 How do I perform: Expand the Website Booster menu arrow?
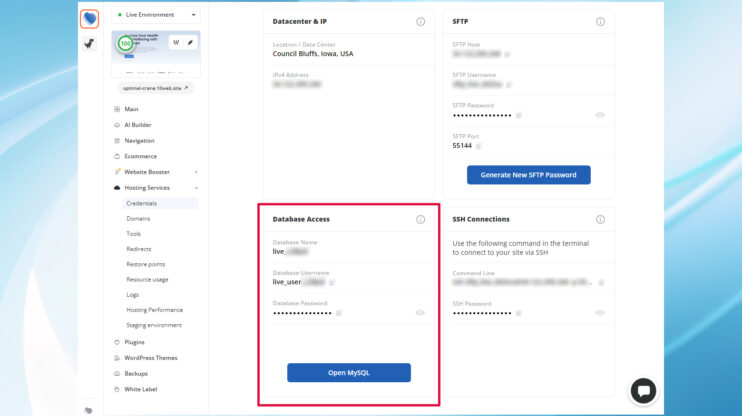(x=196, y=172)
